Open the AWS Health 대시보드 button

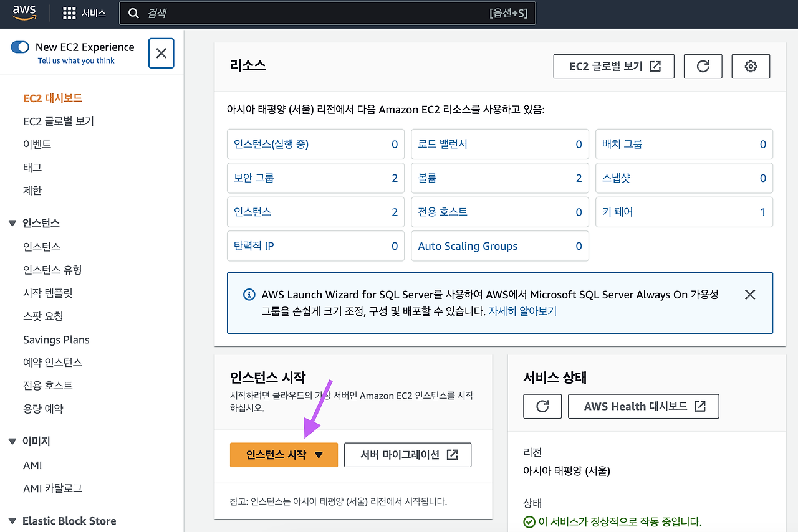click(643, 406)
